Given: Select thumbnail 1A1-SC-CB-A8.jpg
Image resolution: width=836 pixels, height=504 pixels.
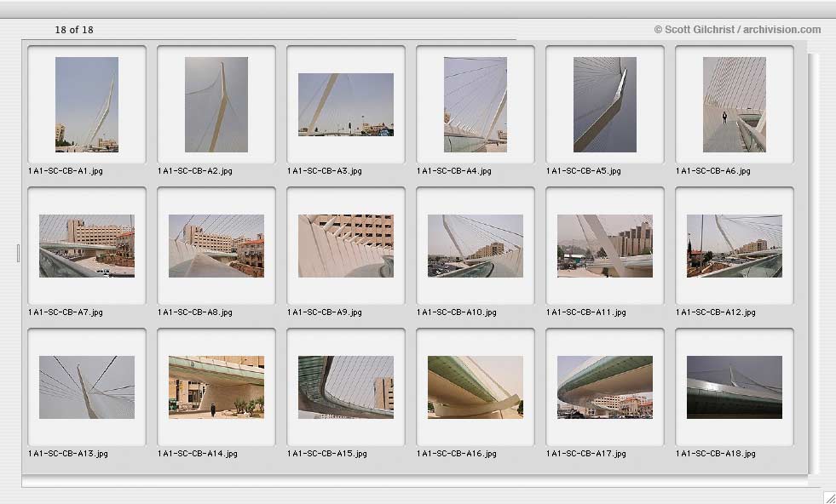Looking at the screenshot, I should coord(216,245).
